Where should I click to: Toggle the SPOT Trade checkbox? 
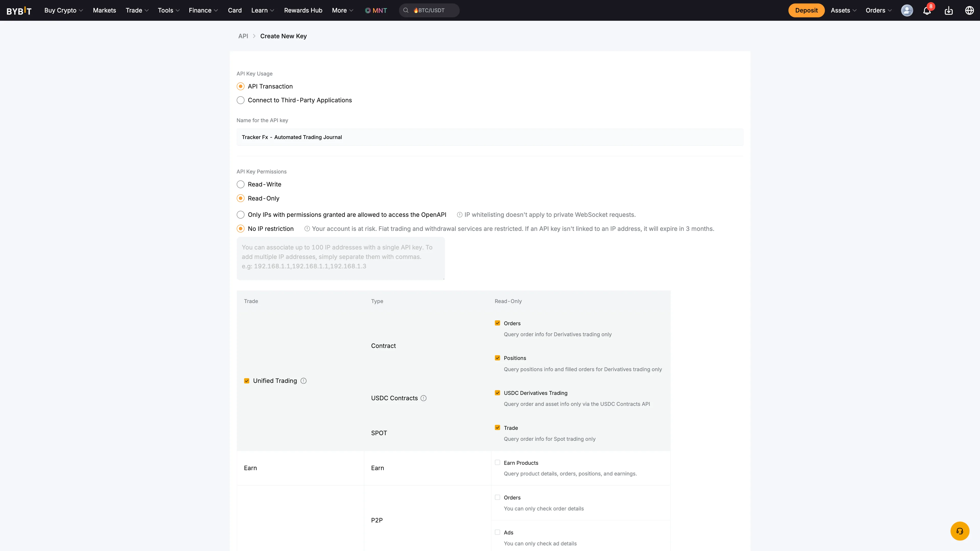[497, 428]
